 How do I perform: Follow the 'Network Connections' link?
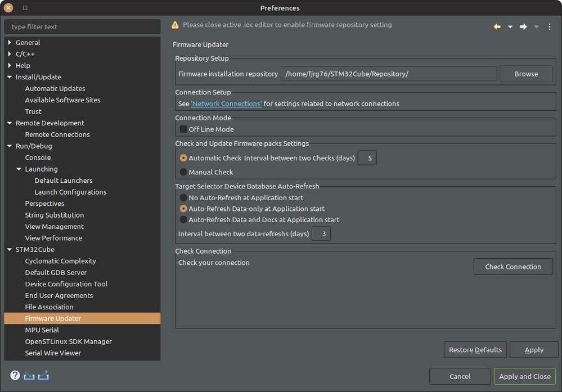pos(226,103)
